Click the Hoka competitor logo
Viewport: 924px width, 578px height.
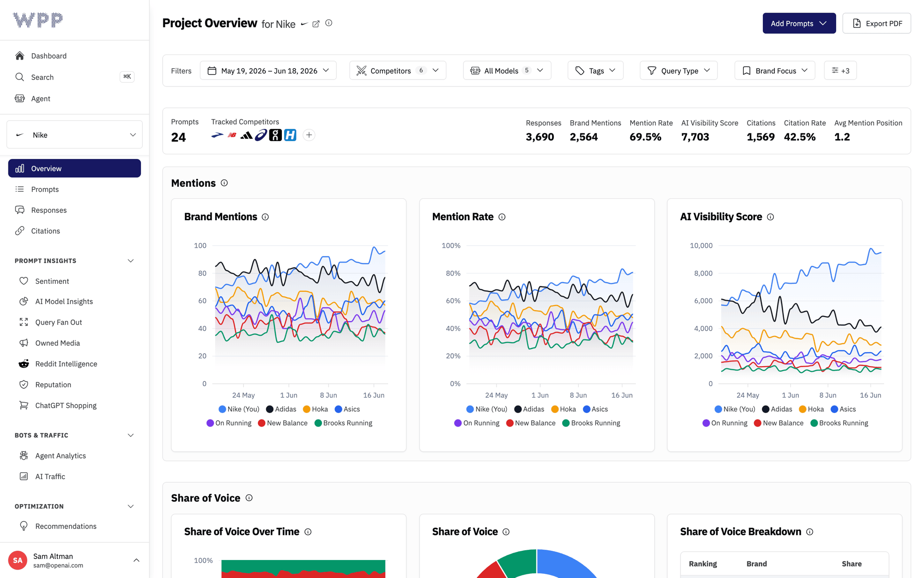tap(290, 135)
